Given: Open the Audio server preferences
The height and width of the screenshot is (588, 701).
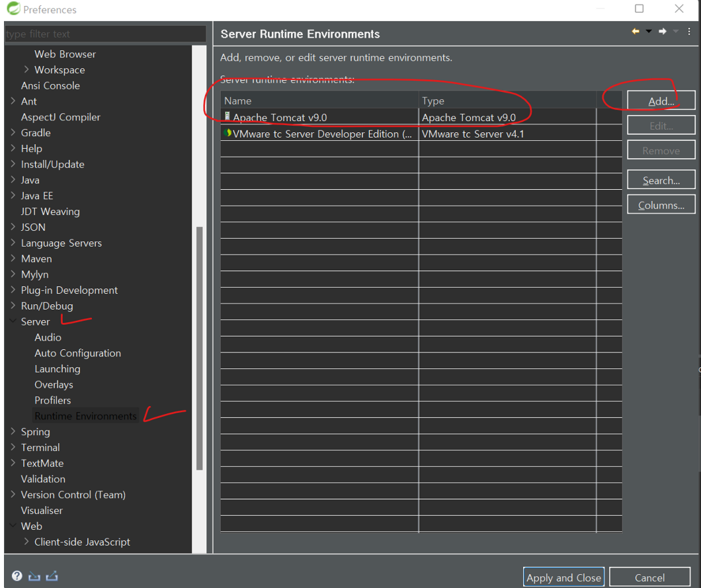Looking at the screenshot, I should tap(48, 337).
